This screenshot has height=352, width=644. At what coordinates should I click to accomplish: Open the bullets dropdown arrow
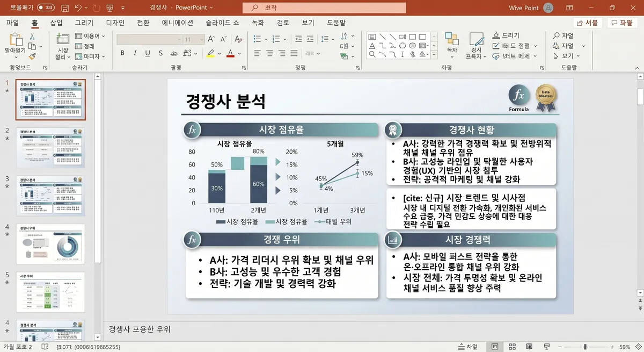pos(265,39)
